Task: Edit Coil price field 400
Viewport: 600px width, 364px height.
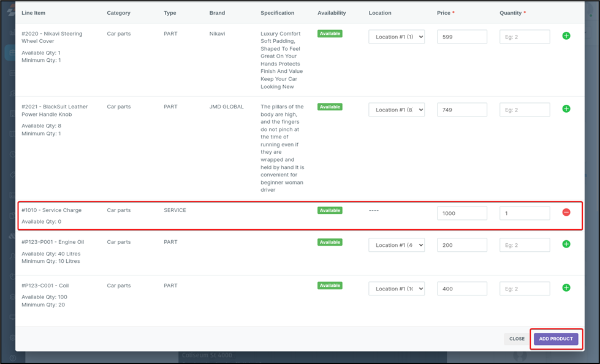Action: (462, 289)
